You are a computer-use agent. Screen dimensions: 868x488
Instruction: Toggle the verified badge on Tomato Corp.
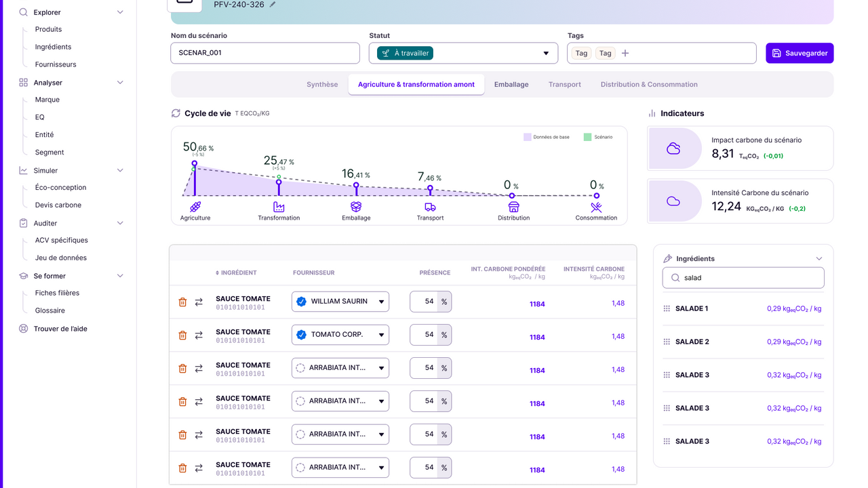click(302, 335)
